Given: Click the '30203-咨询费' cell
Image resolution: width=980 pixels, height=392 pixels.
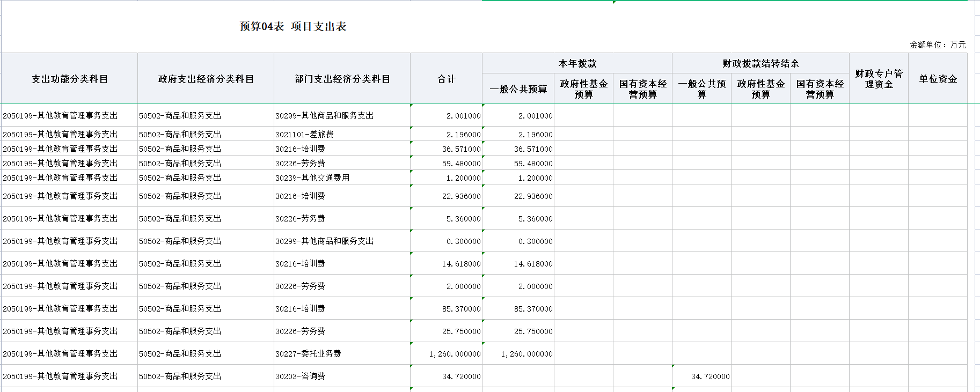Looking at the screenshot, I should tap(300, 376).
